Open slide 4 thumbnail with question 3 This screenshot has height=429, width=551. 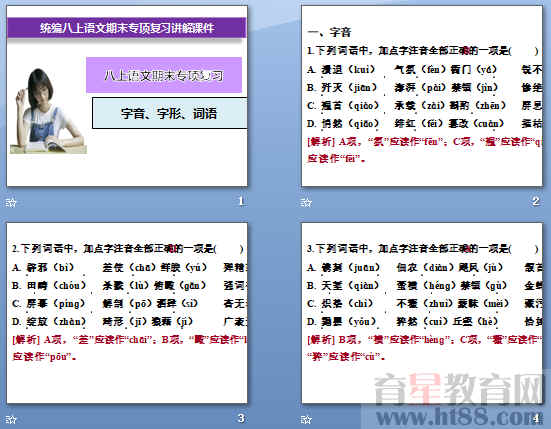click(422, 313)
